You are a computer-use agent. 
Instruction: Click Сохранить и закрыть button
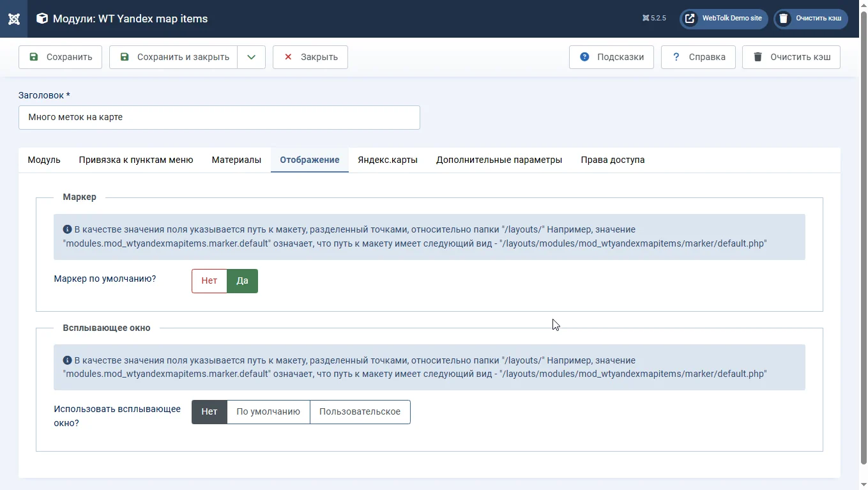click(x=174, y=57)
